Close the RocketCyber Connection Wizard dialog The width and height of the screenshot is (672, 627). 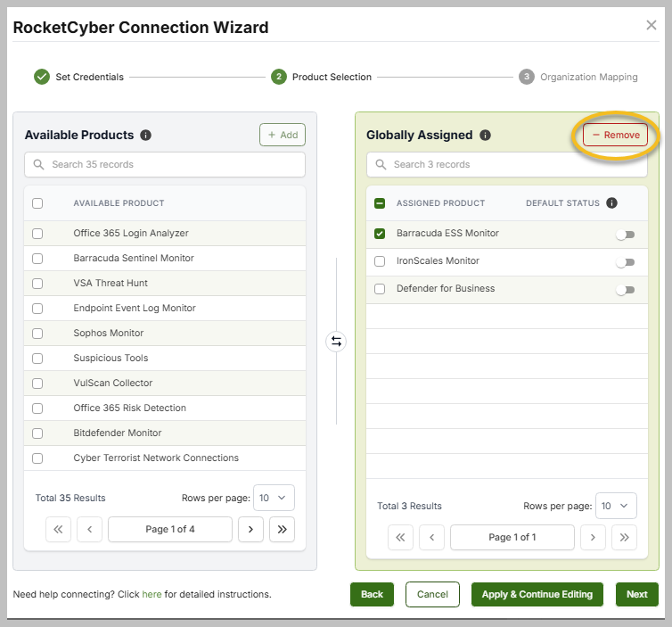coord(651,25)
